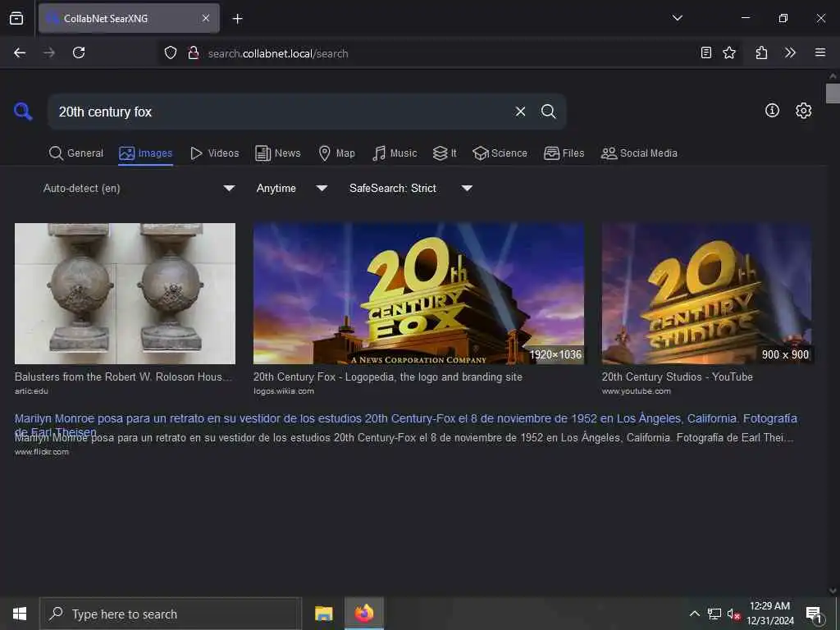
Task: Close the CollabNet SearXNG tab
Action: [x=206, y=18]
